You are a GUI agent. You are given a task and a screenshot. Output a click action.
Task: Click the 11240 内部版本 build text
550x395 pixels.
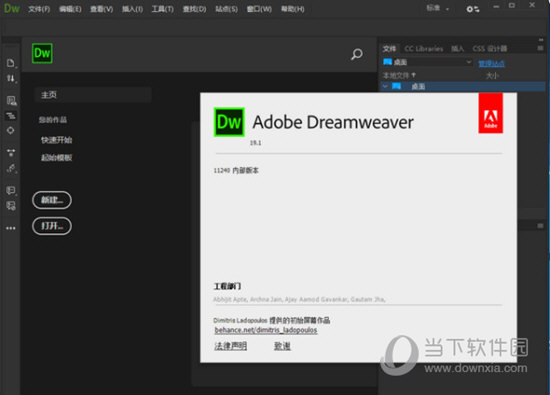236,170
